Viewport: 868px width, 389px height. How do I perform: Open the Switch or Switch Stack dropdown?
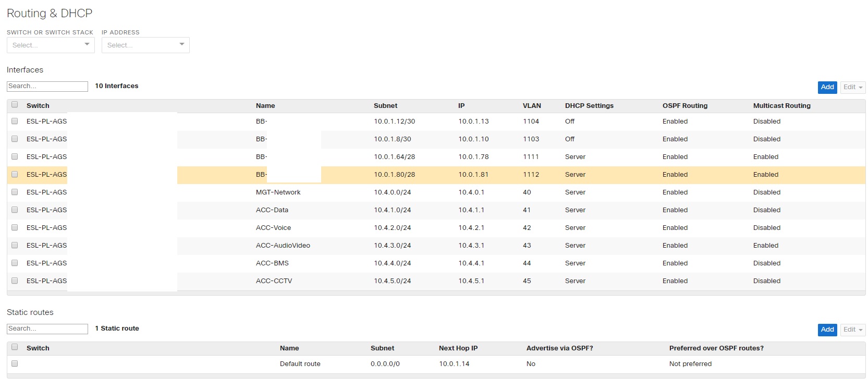[51, 45]
